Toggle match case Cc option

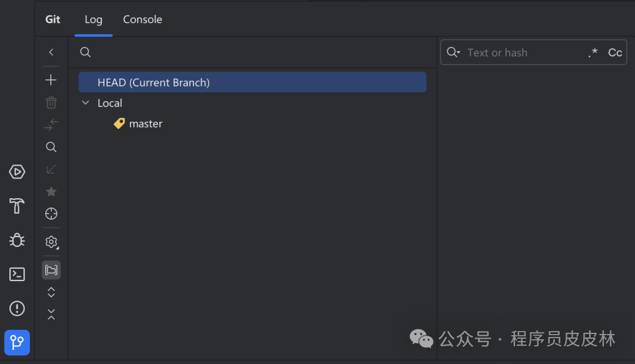point(615,53)
